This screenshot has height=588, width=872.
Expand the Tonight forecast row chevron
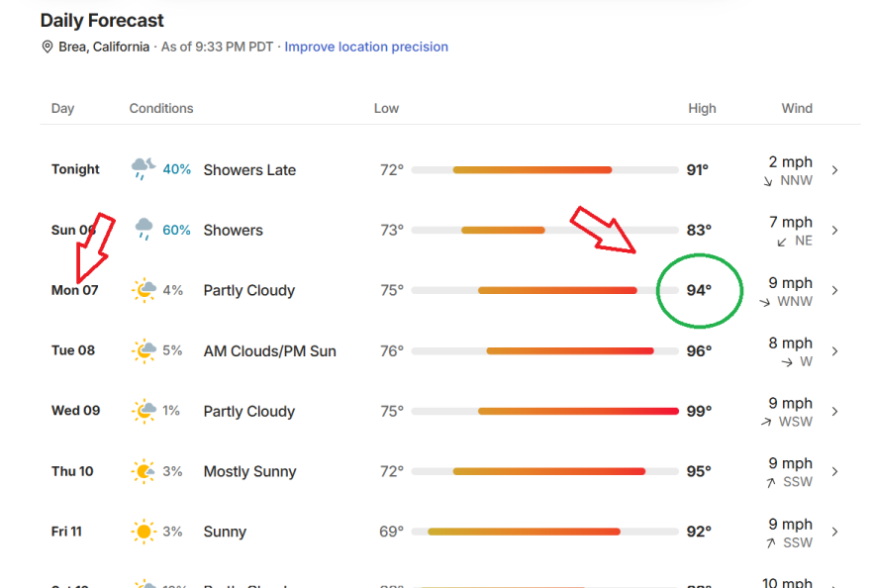834,170
